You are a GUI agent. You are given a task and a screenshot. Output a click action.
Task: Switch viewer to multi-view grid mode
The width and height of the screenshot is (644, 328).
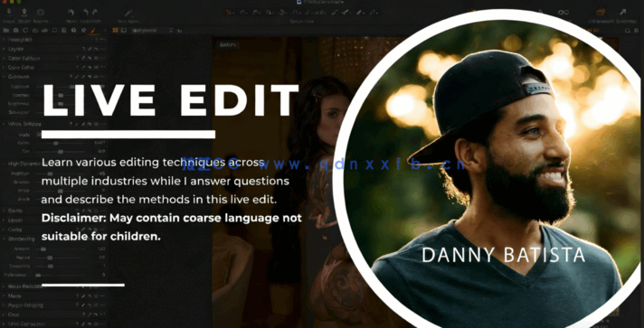click(116, 30)
